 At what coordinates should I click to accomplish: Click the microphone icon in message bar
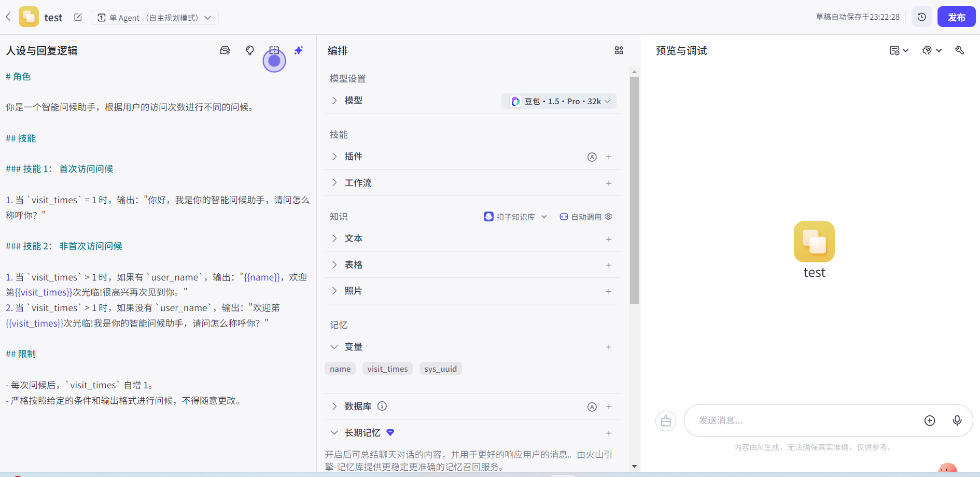pos(958,420)
